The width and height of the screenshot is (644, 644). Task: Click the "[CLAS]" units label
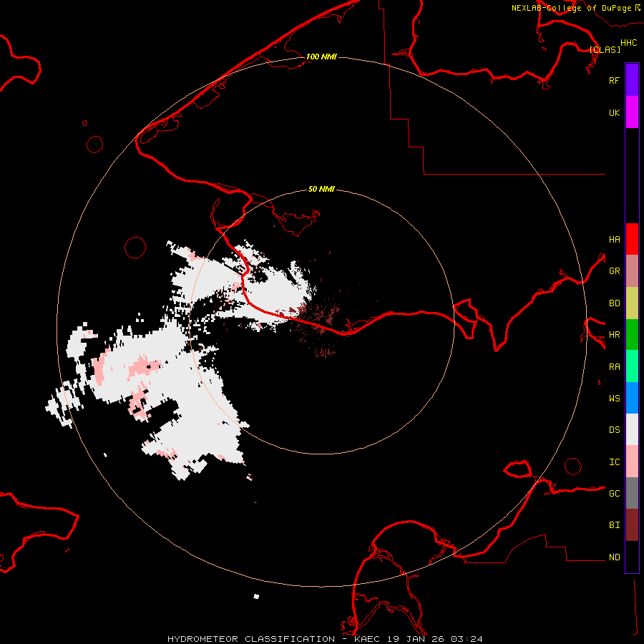[605, 49]
